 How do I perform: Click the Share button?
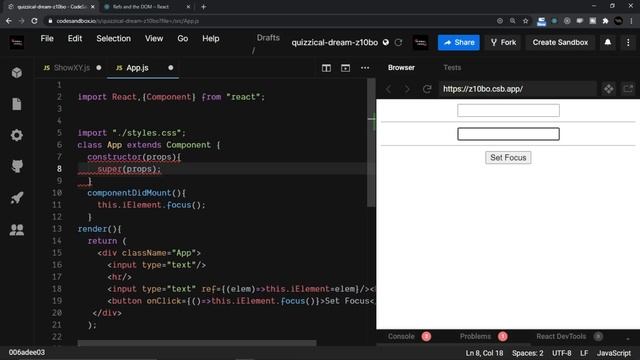pos(459,42)
